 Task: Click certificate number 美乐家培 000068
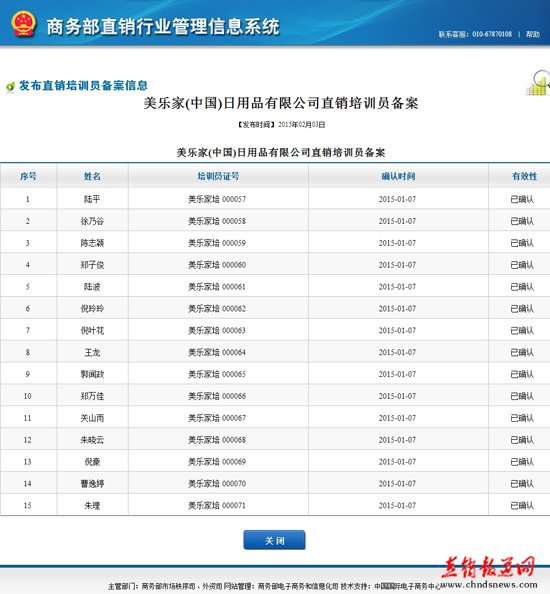coord(217,440)
